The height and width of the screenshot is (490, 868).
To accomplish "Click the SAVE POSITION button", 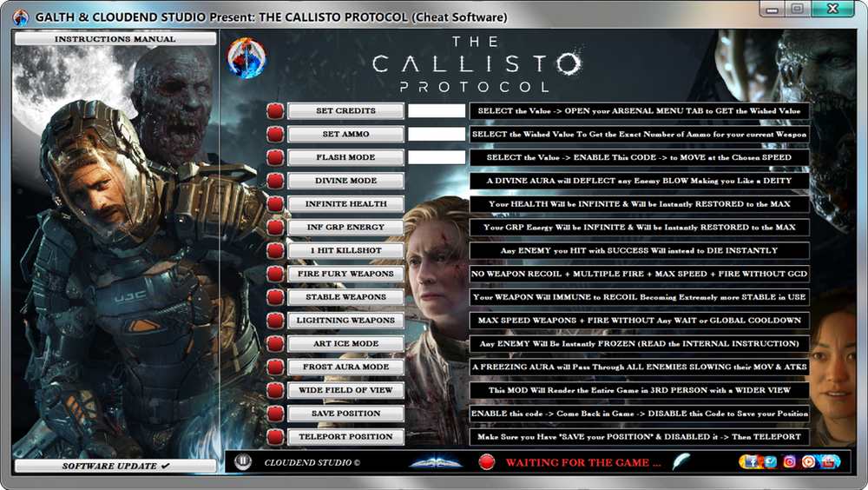I will click(346, 414).
